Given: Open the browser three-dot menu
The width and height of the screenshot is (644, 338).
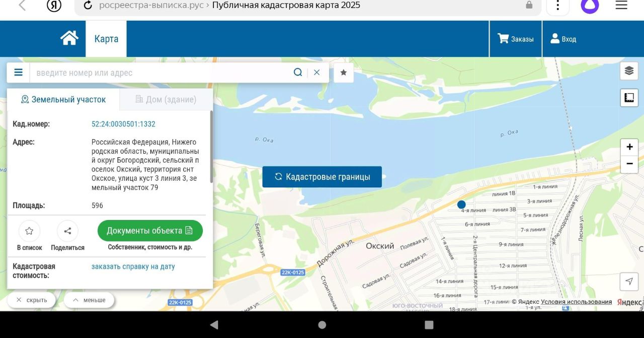Looking at the screenshot, I should (x=557, y=6).
